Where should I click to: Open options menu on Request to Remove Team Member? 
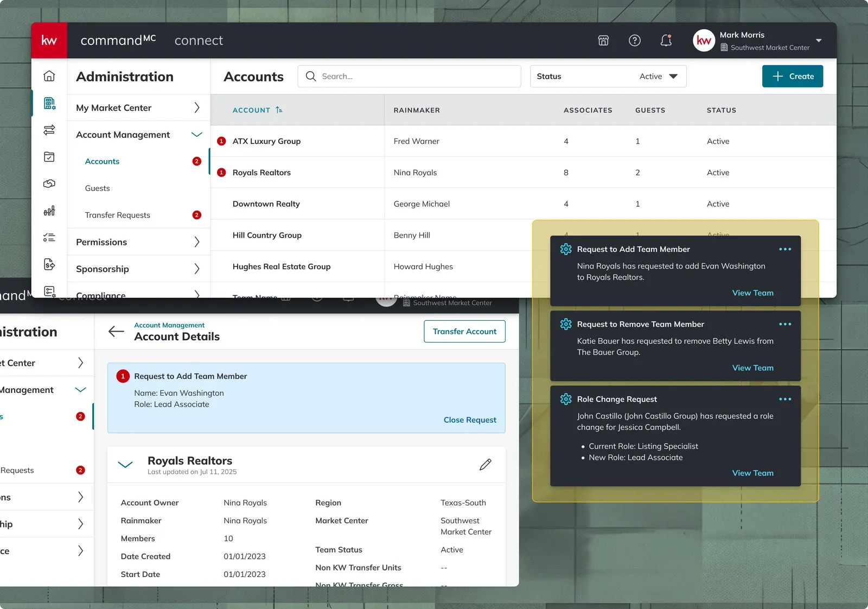[785, 324]
